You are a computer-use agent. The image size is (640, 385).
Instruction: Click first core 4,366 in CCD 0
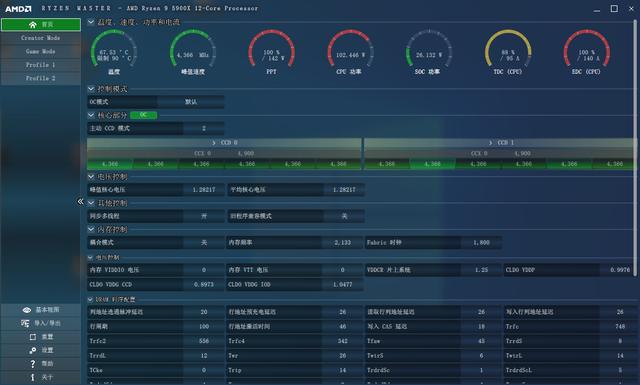tap(110, 164)
